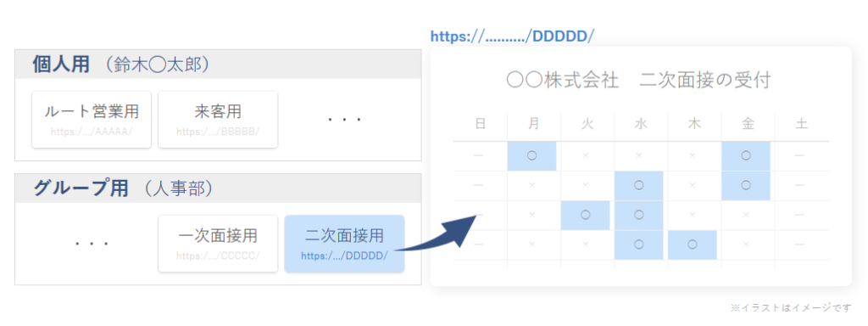The image size is (868, 326).
Task: Select the highlighted 二次面接用 card
Action: tap(344, 244)
